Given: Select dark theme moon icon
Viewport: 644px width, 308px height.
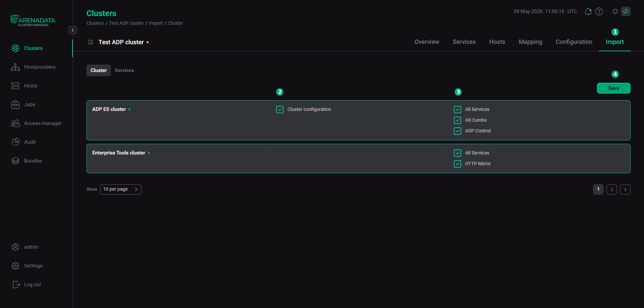Looking at the screenshot, I should pos(626,11).
